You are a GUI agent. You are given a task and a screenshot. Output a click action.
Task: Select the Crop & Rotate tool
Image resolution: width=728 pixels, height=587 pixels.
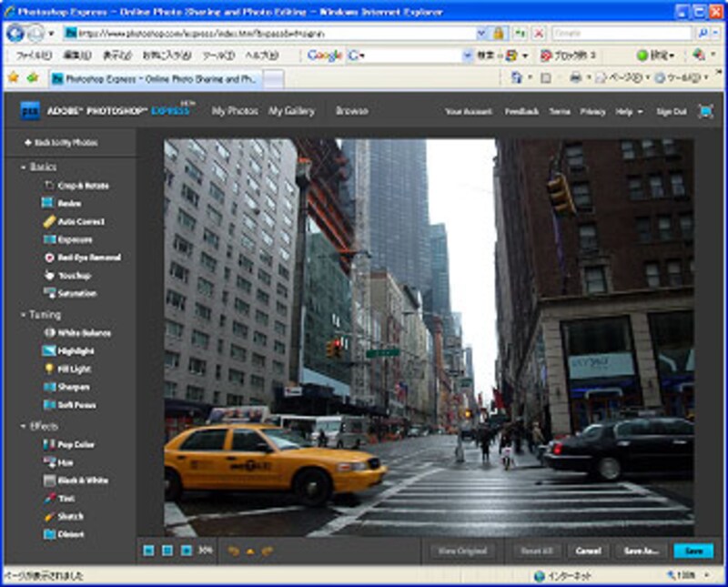click(82, 186)
